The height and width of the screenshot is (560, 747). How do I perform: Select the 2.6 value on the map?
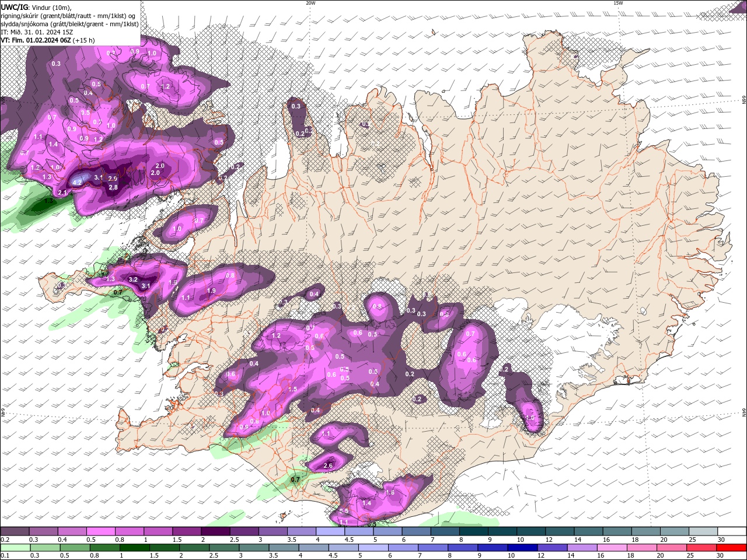pyautogui.click(x=328, y=466)
